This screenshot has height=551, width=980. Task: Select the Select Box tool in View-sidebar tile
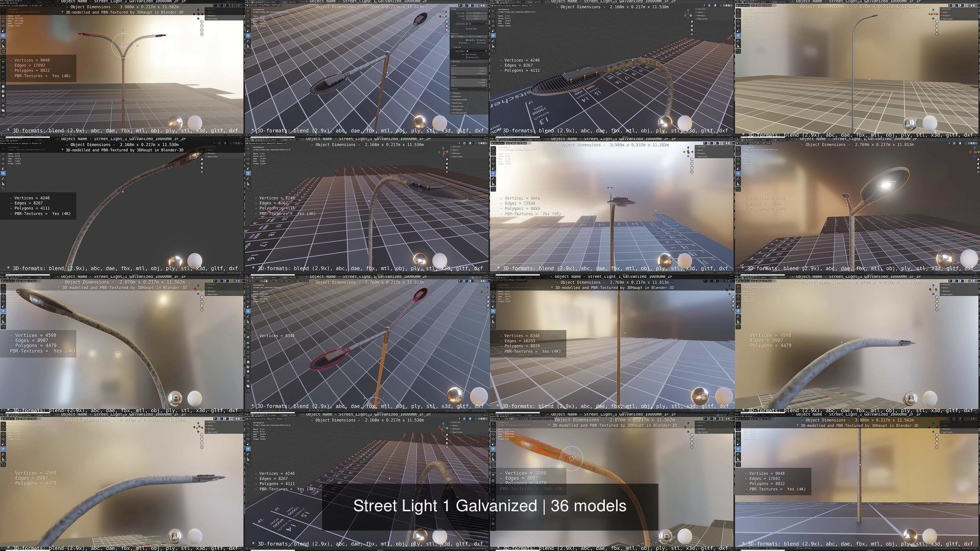pos(248,11)
